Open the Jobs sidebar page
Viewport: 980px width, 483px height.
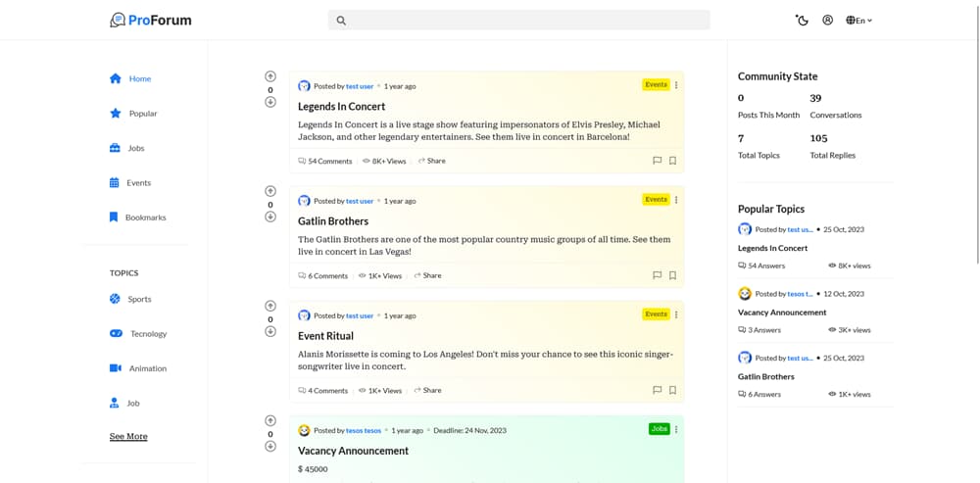[x=127, y=148]
